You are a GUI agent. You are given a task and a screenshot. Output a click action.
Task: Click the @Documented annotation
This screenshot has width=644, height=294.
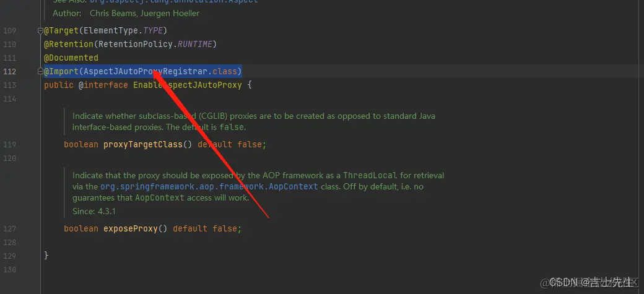[x=71, y=58]
